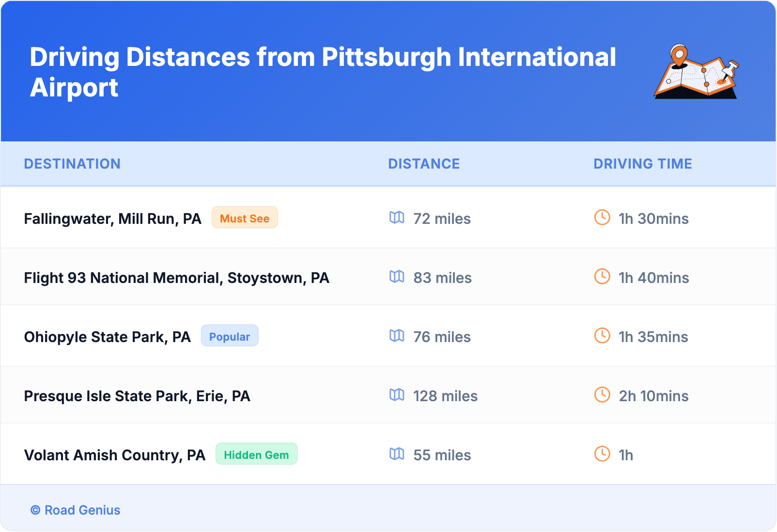Screen dimensions: 777x532
Task: Click the map icon beside 128 miles
Action: [397, 395]
